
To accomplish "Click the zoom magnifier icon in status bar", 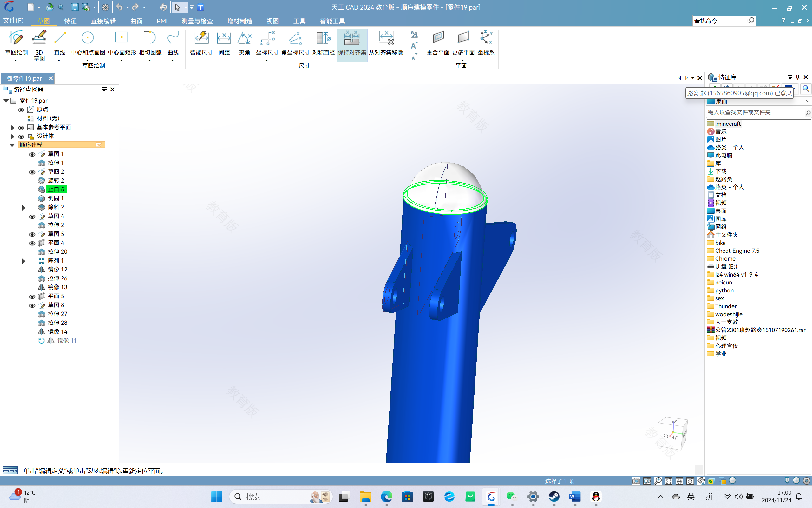I will click(658, 481).
